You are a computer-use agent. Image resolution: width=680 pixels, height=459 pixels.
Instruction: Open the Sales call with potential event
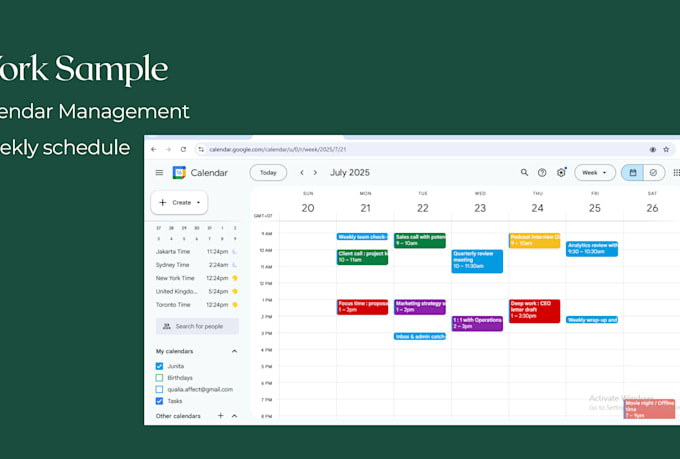420,240
